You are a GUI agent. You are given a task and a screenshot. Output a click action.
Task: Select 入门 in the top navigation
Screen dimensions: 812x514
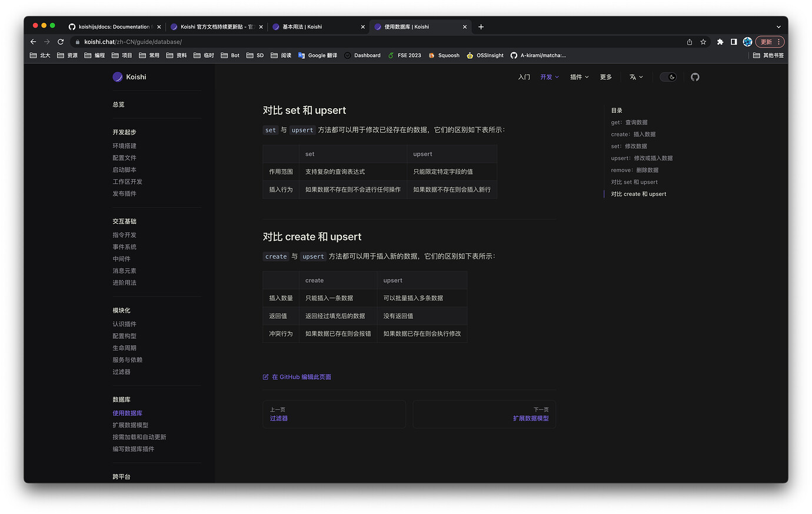(523, 76)
